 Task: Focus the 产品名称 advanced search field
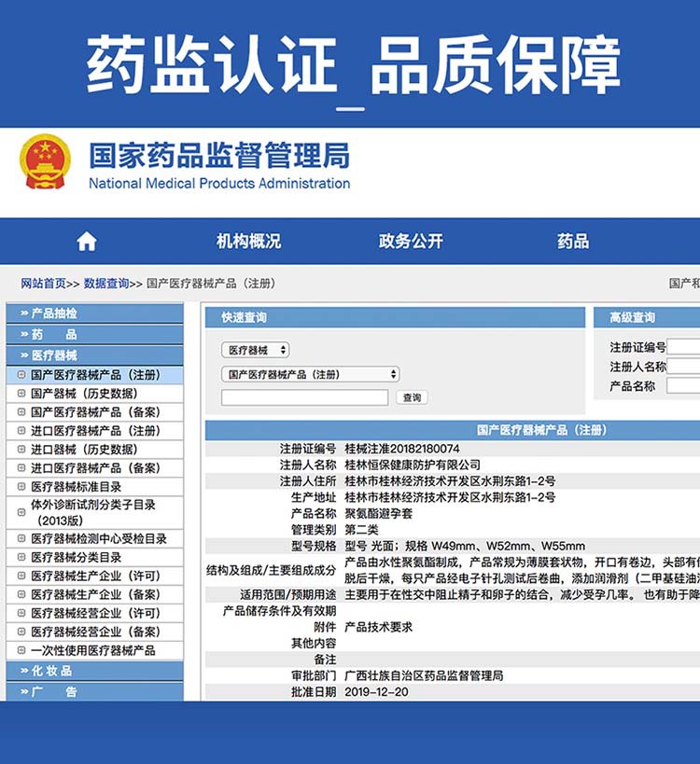coord(683,386)
